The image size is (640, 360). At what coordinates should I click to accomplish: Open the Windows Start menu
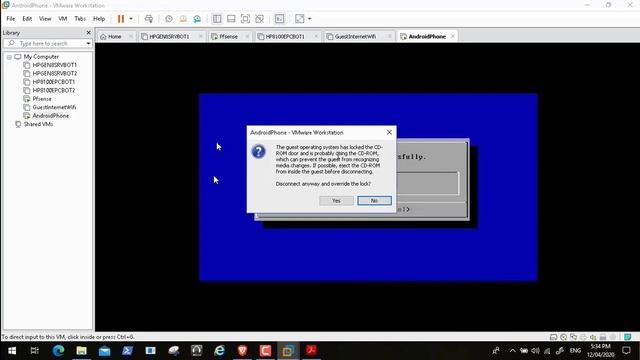tap(12, 351)
